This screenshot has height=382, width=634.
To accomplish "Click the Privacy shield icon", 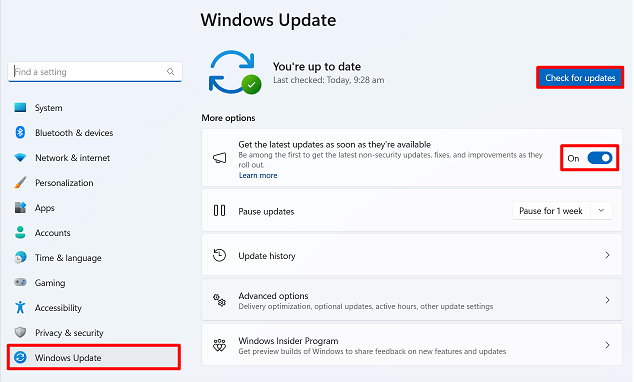I will [20, 332].
